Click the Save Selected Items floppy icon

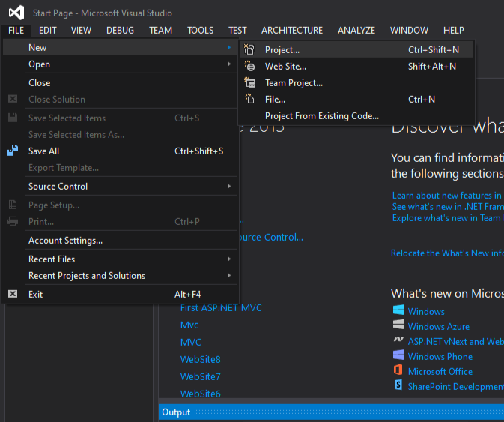point(13,118)
